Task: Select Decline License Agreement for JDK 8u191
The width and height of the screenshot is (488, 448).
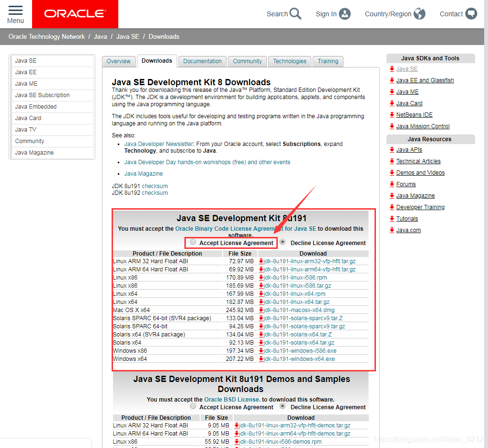Action: tap(283, 242)
